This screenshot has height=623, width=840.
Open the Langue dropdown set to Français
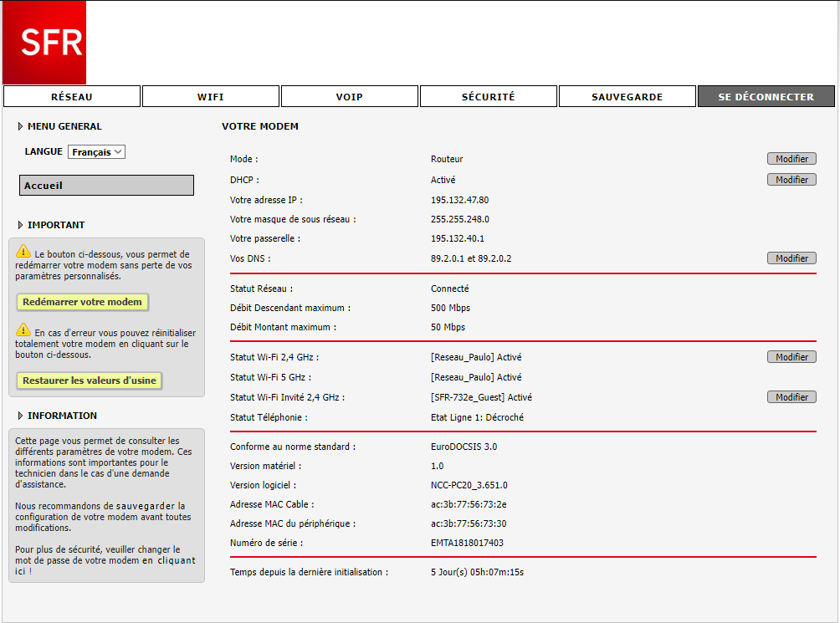(x=96, y=152)
